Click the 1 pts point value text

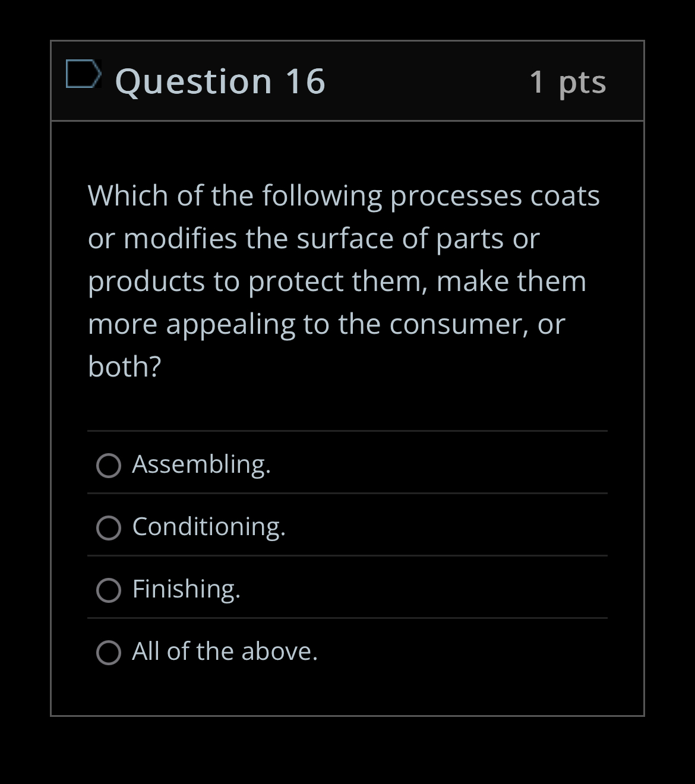click(x=567, y=83)
